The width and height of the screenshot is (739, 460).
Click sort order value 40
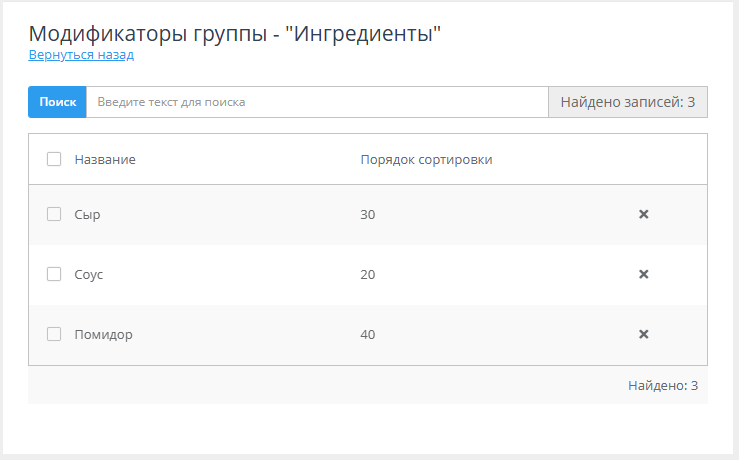point(368,334)
